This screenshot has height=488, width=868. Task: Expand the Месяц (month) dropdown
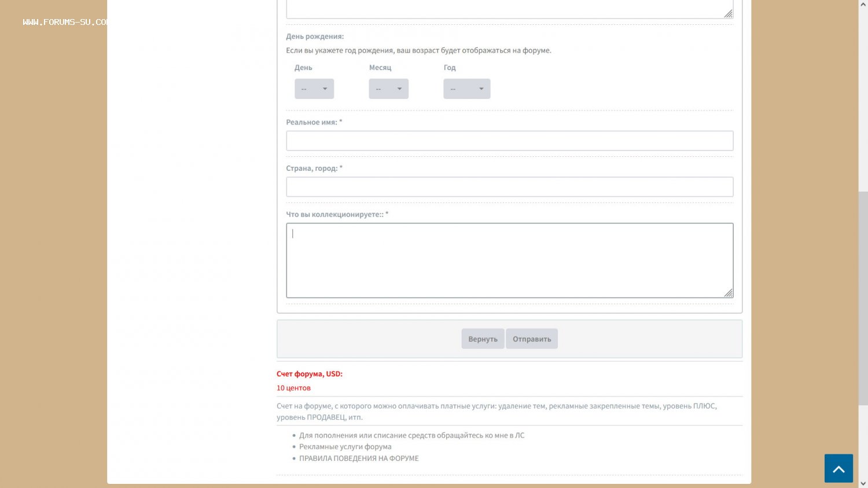[388, 89]
